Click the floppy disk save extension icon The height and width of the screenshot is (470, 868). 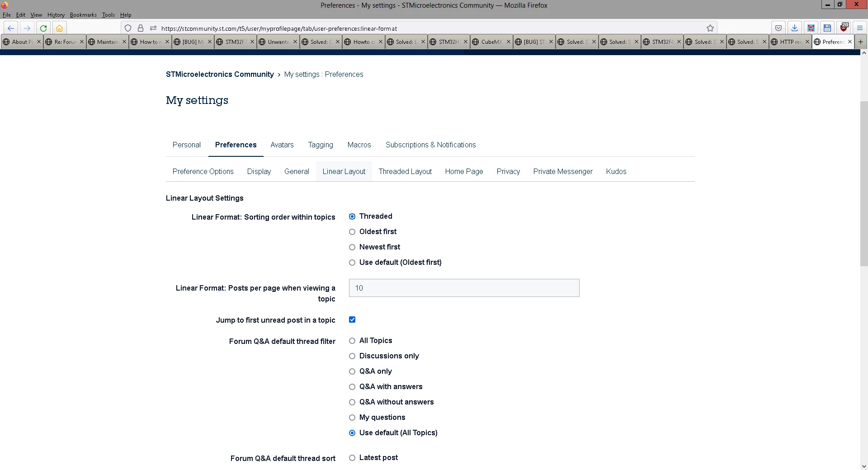(827, 28)
